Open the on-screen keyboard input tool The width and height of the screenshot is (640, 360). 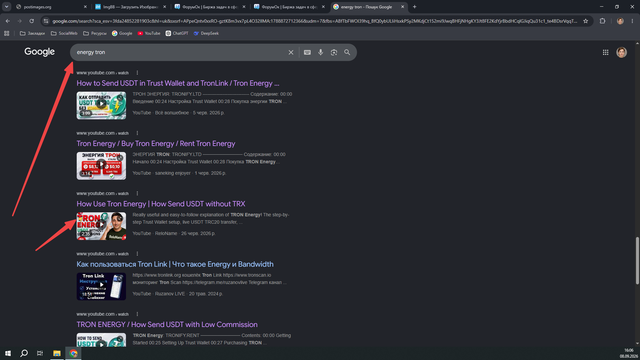click(307, 52)
